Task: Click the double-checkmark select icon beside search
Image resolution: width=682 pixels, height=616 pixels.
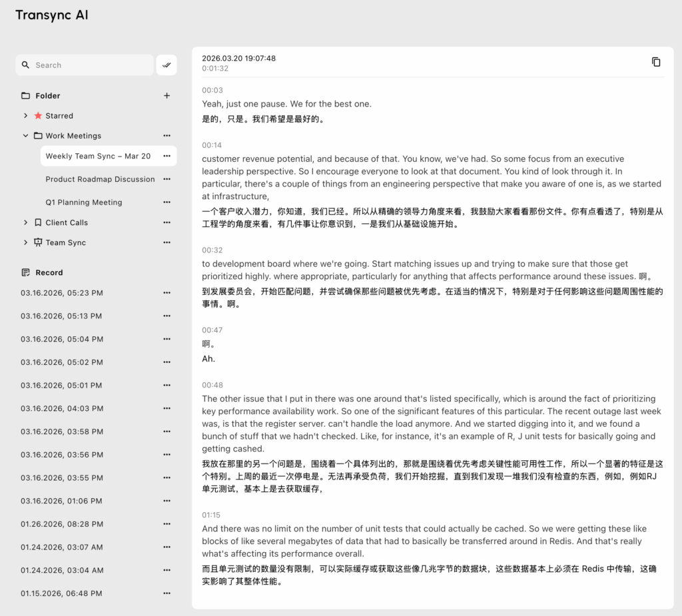Action: point(167,65)
